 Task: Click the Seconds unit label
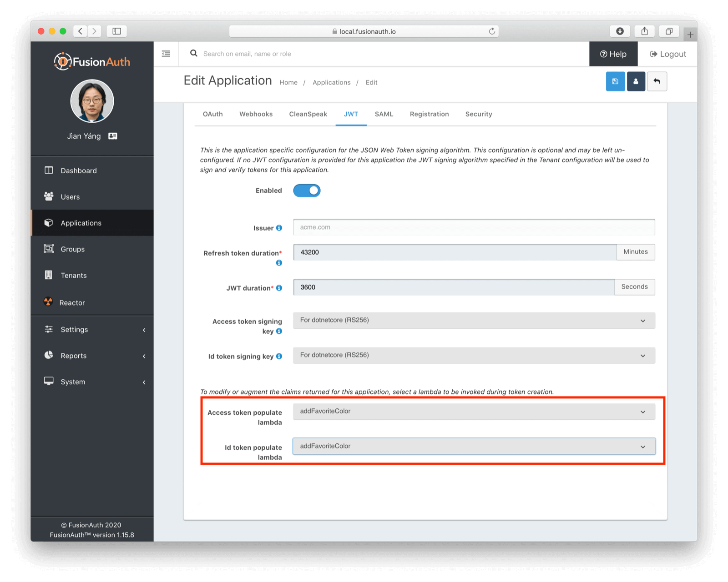pos(635,287)
